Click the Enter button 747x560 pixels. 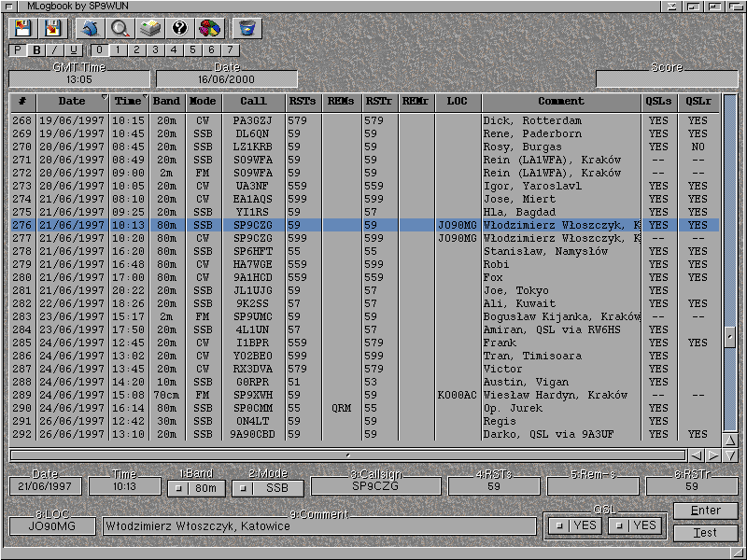point(706,511)
